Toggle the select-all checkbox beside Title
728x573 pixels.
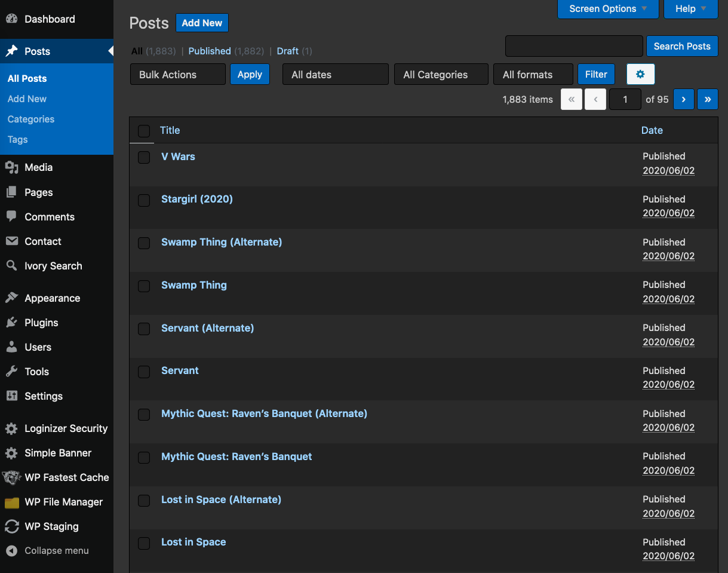[x=144, y=131]
